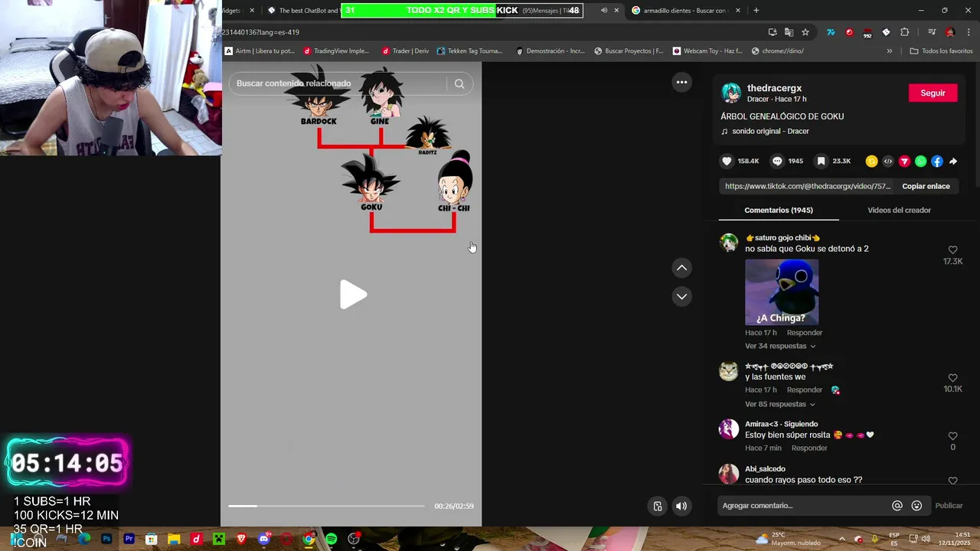Switch to 'The best ChatBot' browser tab
Viewport: 980px width, 551px height.
[x=302, y=11]
